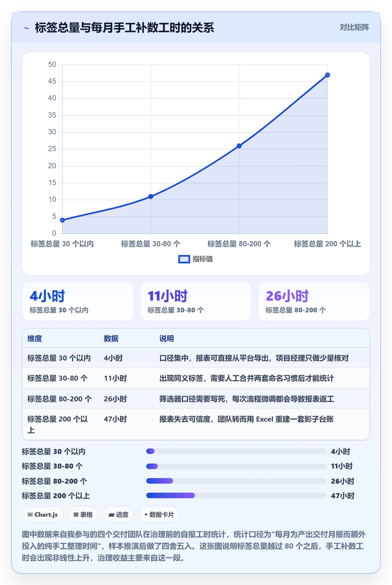This screenshot has height=585, width=392.
Task: Select table cell 11小时
Action: (115, 378)
